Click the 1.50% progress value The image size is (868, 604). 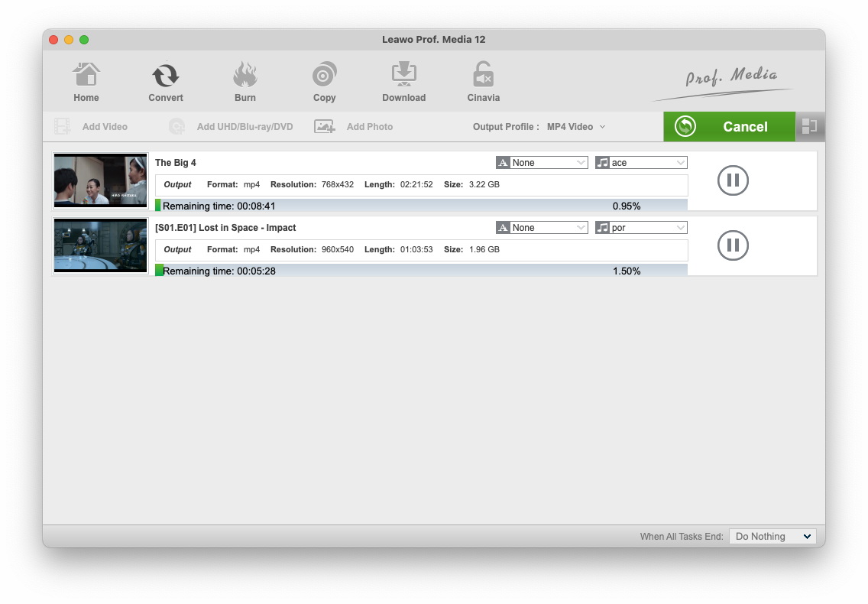click(626, 271)
